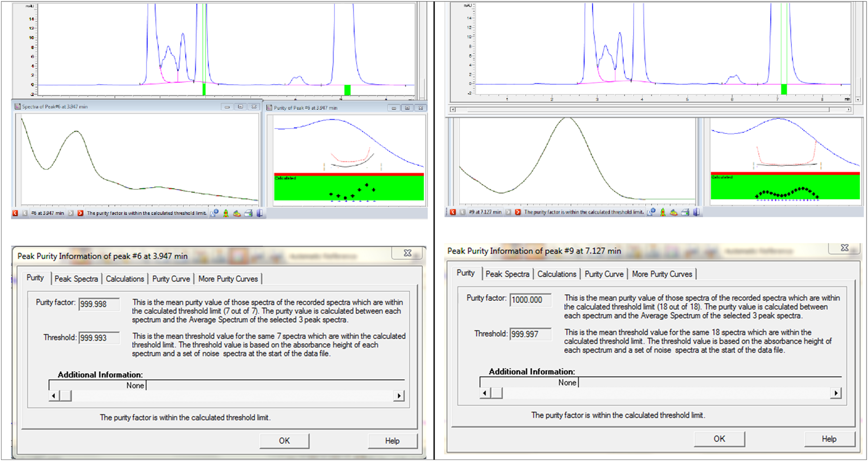Click the printer icon in peak #9 toolbar

click(x=685, y=212)
